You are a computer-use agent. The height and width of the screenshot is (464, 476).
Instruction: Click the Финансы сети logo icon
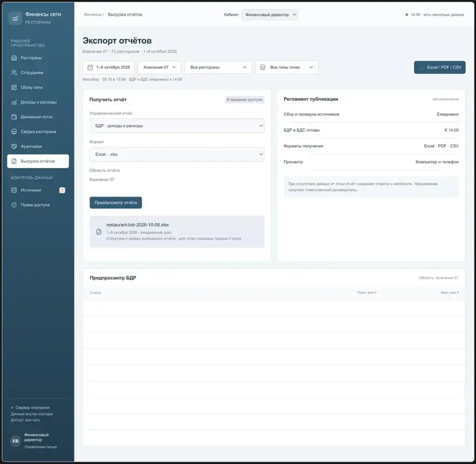coord(15,18)
